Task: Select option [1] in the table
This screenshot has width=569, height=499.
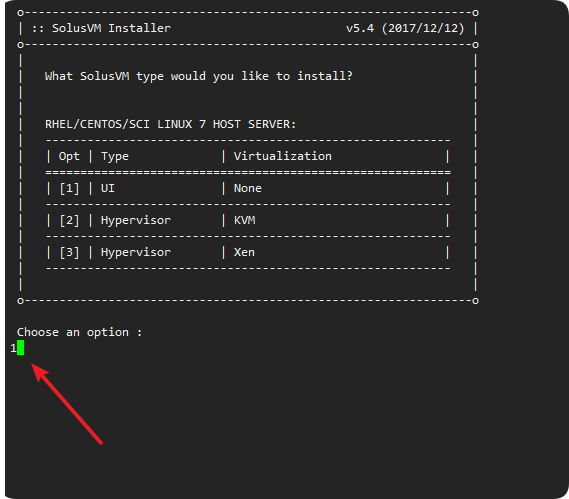Action: point(69,188)
